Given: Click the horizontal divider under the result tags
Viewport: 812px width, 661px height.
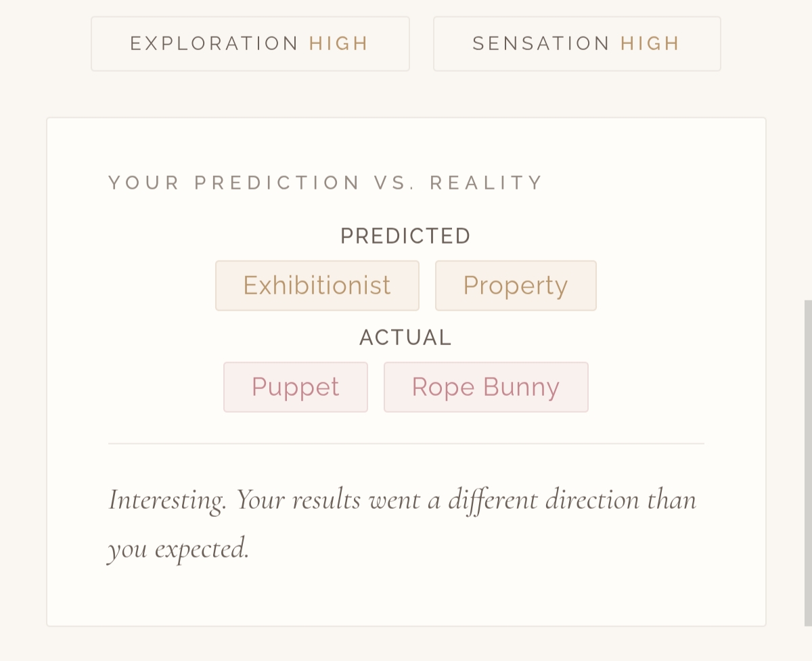Looking at the screenshot, I should tap(406, 444).
